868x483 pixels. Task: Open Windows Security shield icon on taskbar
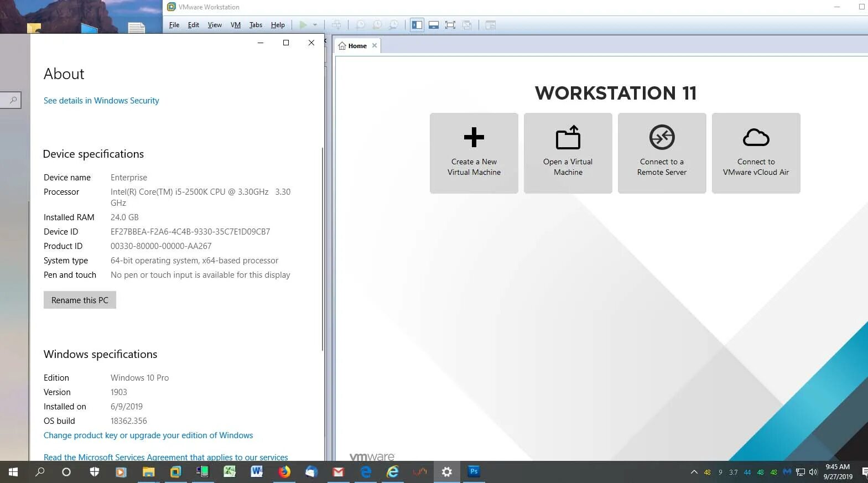point(95,472)
